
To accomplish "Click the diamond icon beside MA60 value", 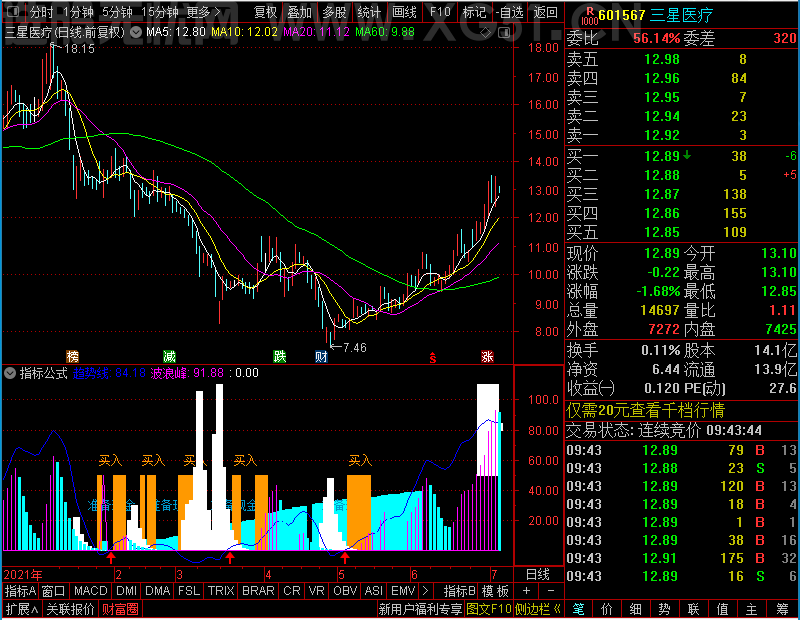I will 485,33.
